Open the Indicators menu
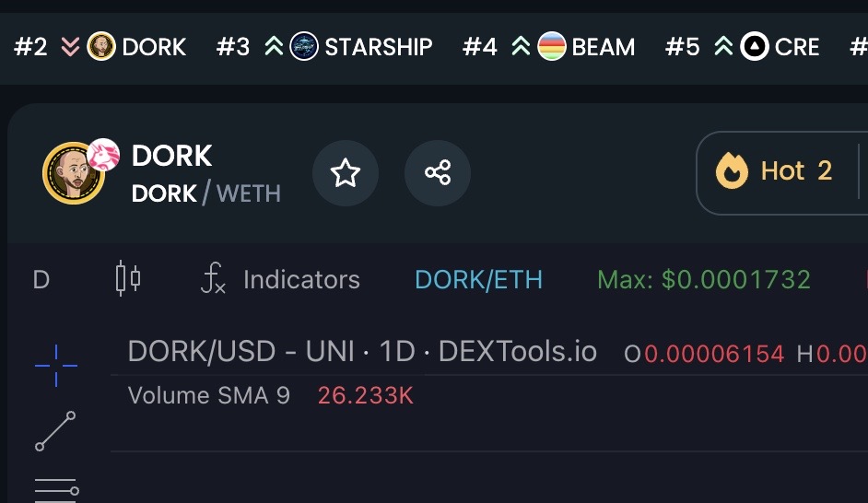Screen dimensions: 868x503 point(280,279)
